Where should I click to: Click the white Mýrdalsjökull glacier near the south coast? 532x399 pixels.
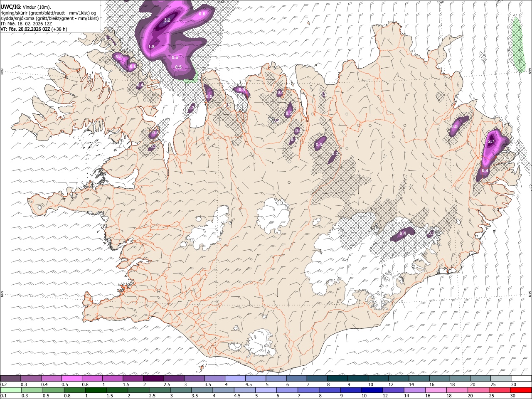coord(261,343)
